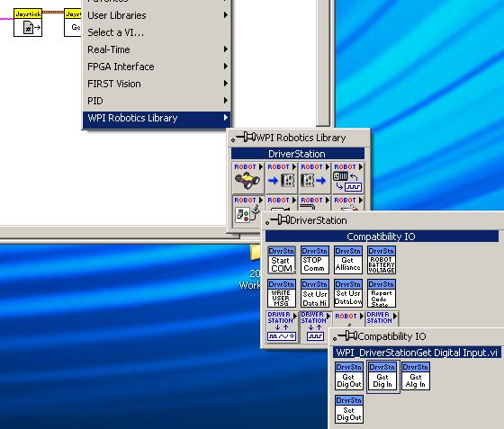Select the Set Dig Out VI
This screenshot has height=429, width=504.
pyautogui.click(x=349, y=409)
